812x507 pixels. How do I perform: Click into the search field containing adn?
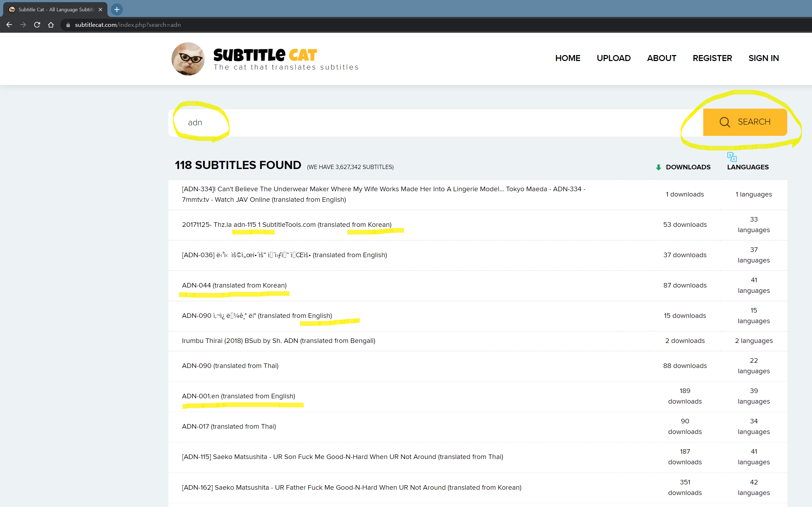point(424,123)
